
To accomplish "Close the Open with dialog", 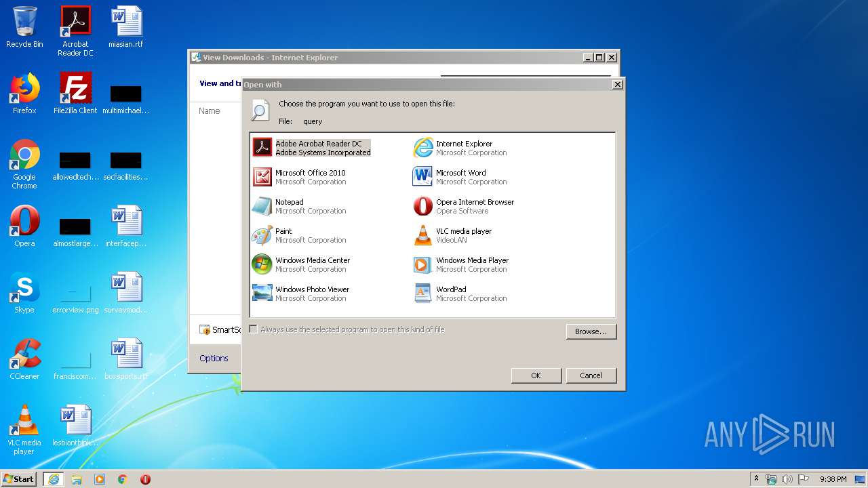I will (617, 85).
